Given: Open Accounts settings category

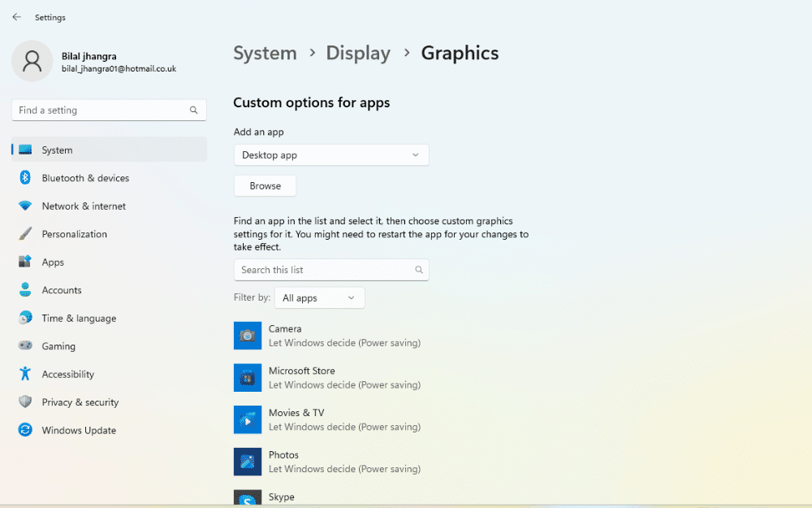Looking at the screenshot, I should pos(110,290).
